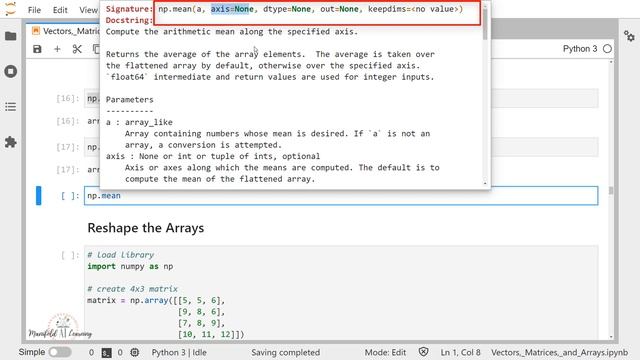The height and width of the screenshot is (360, 640).
Task: Open the Property Inspector gears icon
Action: (x=629, y=36)
